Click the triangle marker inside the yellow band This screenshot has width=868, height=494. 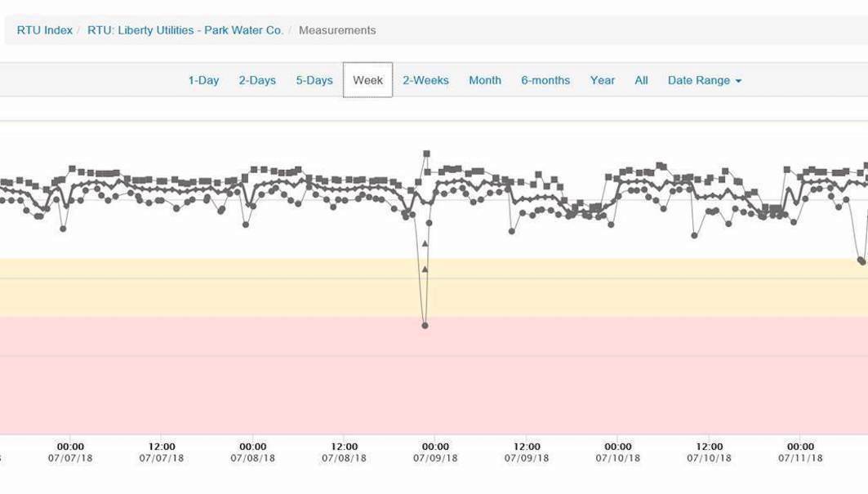[x=425, y=269]
